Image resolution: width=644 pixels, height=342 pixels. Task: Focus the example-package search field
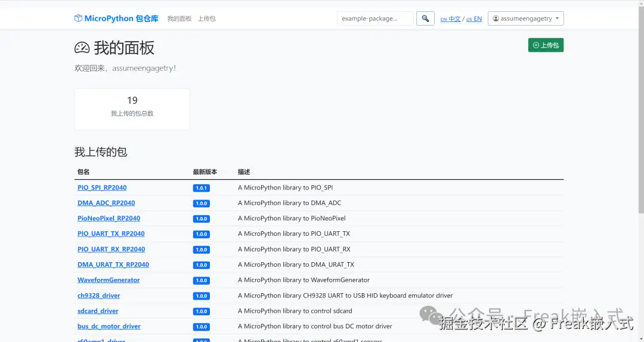(375, 18)
